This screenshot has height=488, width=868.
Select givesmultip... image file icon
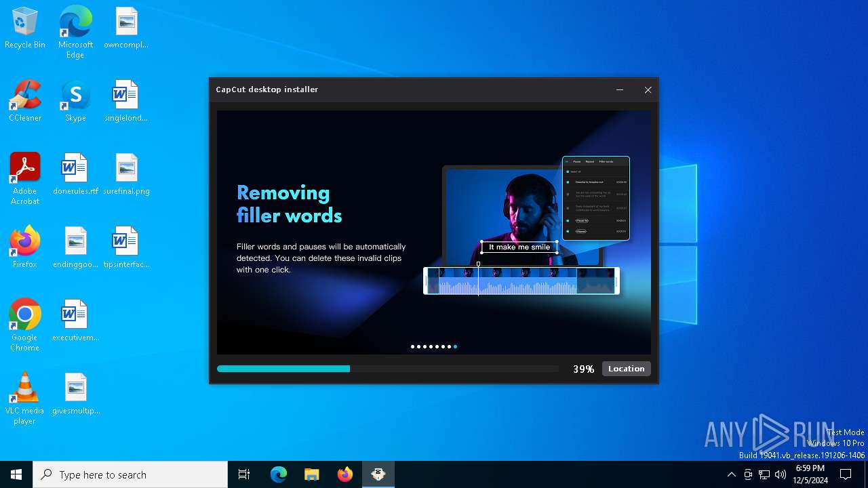75,394
